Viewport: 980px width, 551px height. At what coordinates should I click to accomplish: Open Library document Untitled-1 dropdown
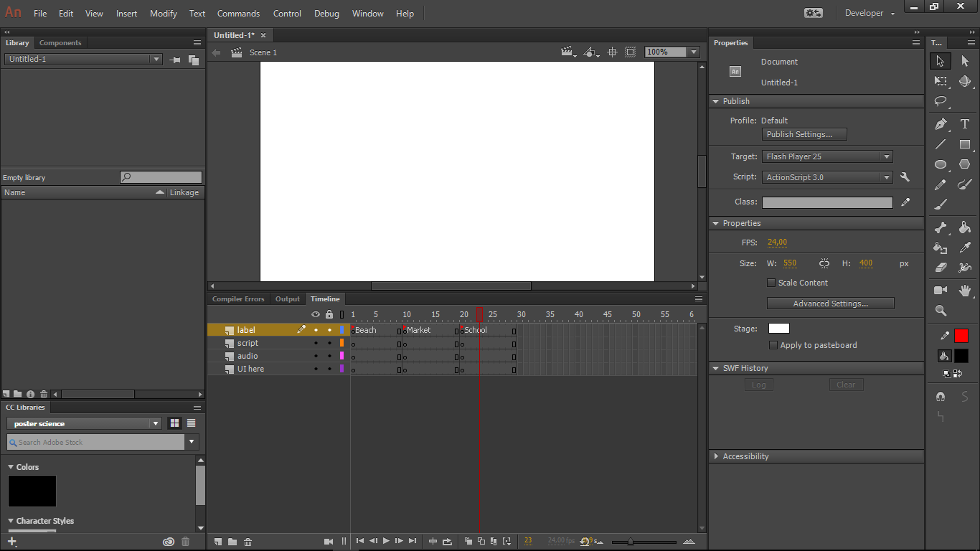[84, 59]
